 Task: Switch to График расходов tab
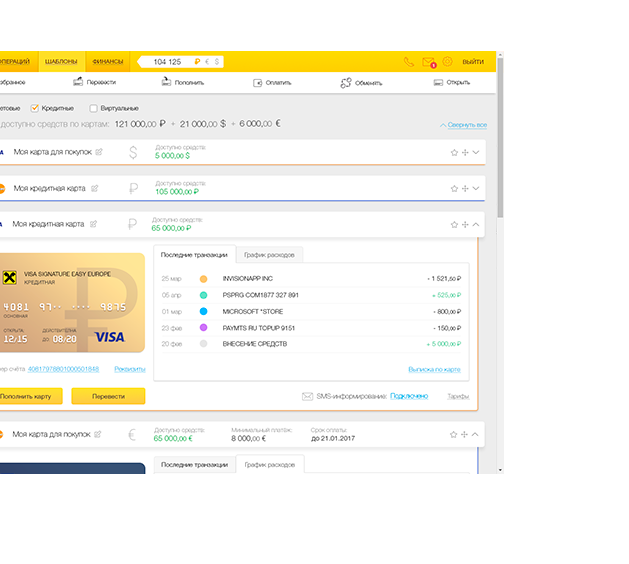tap(269, 256)
